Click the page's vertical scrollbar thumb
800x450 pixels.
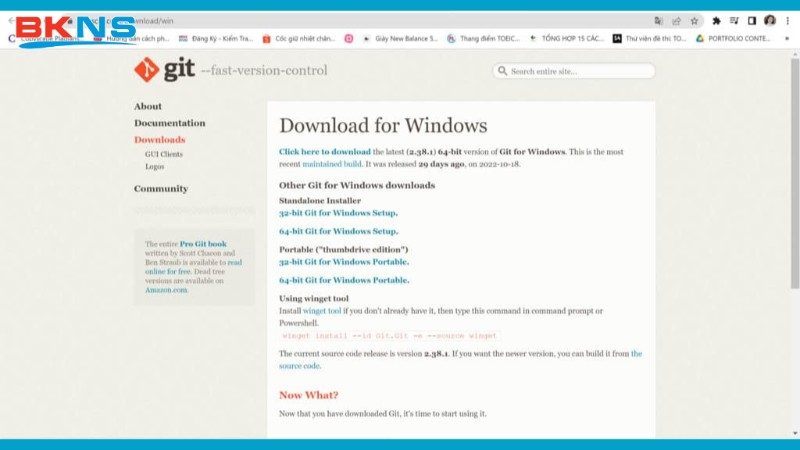[x=795, y=173]
